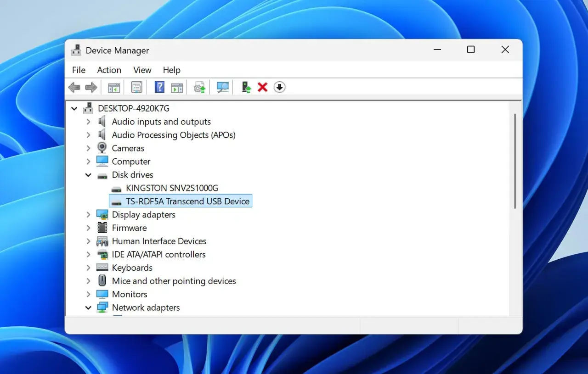The height and width of the screenshot is (374, 588).
Task: Click the drive icon beside TS-RDF5A Transcend
Action: [116, 202]
